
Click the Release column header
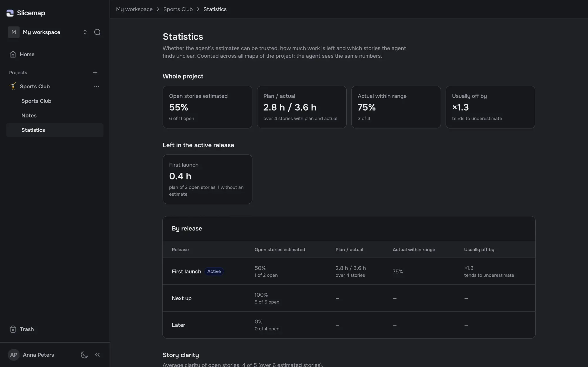[x=180, y=250]
